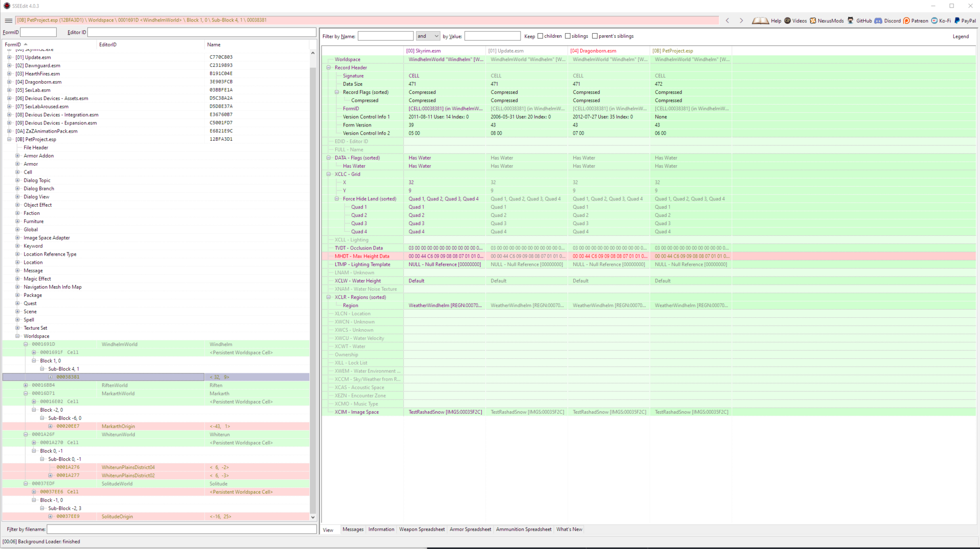Open the 'and' filter operator dropdown
This screenshot has width=980, height=549.
pyautogui.click(x=428, y=36)
